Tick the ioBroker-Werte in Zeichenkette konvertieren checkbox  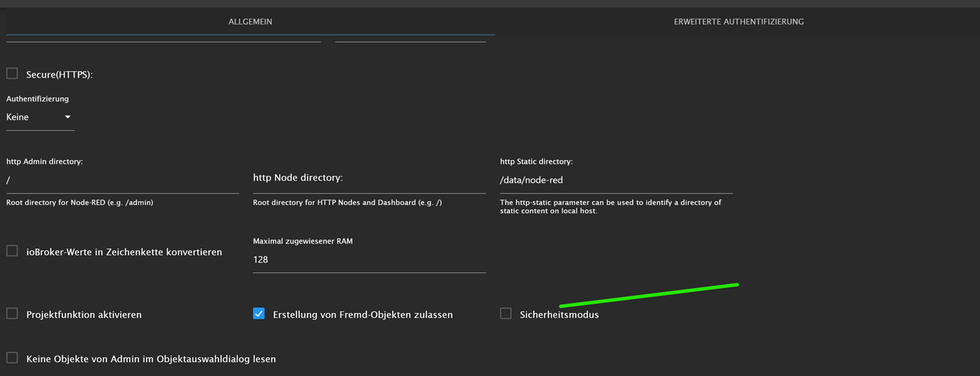pos(12,252)
